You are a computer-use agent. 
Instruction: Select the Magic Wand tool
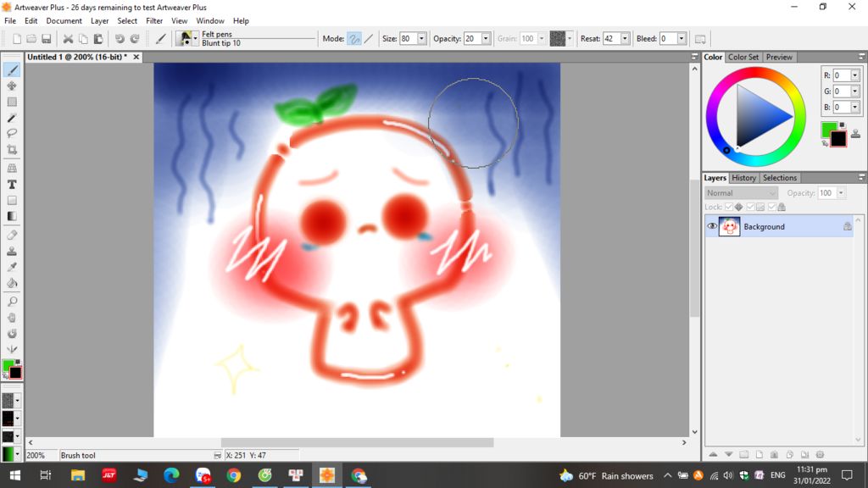point(12,118)
